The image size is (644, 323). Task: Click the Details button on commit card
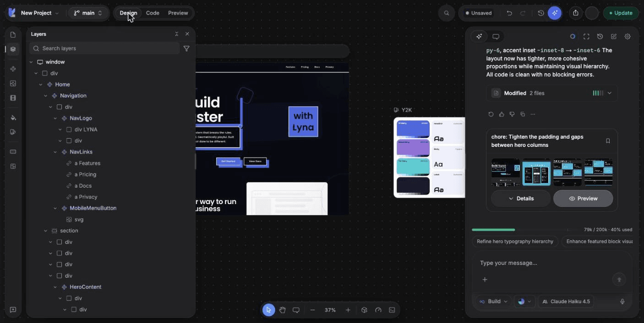[521, 199]
